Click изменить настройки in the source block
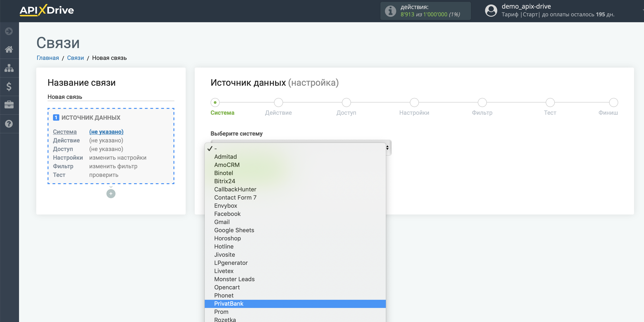The width and height of the screenshot is (644, 322). (x=118, y=158)
